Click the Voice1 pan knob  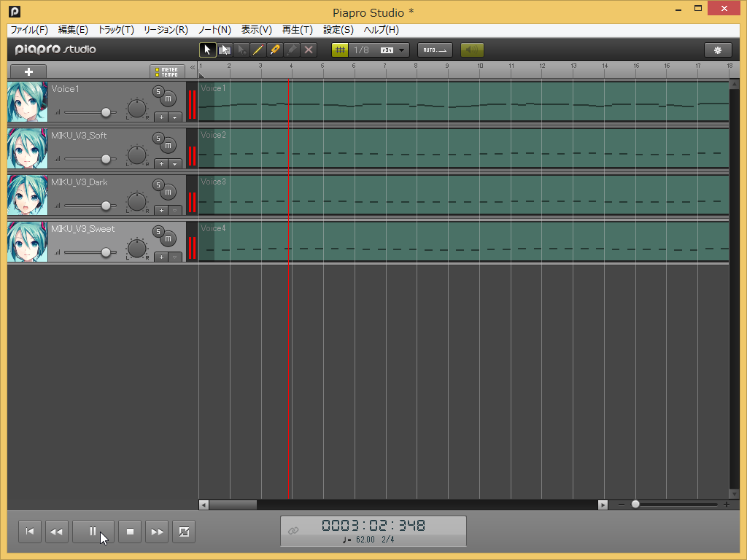tap(137, 109)
